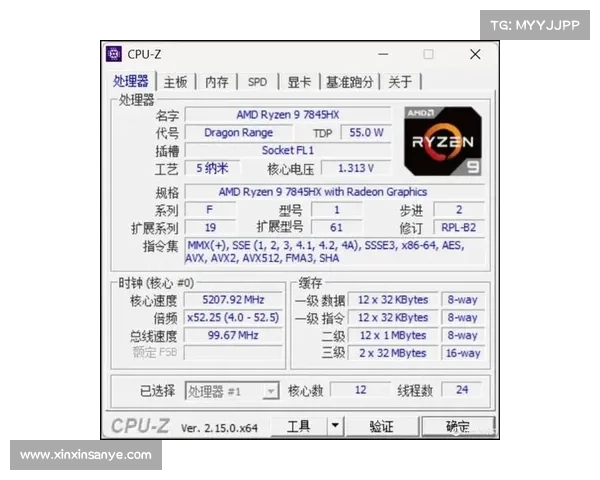Click the L1 instruction cache 12 x 32 KBytes
Viewport: 600px width, 480px height.
pos(393,318)
